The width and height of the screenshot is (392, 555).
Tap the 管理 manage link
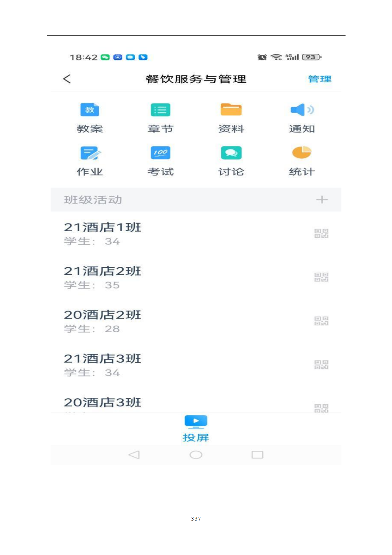tap(320, 79)
